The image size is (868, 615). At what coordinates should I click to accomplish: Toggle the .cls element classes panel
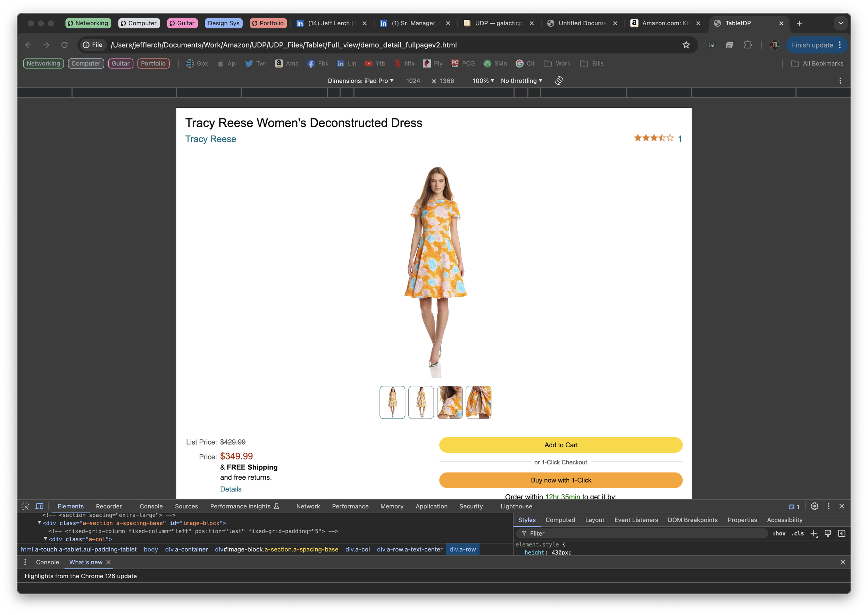point(797,534)
